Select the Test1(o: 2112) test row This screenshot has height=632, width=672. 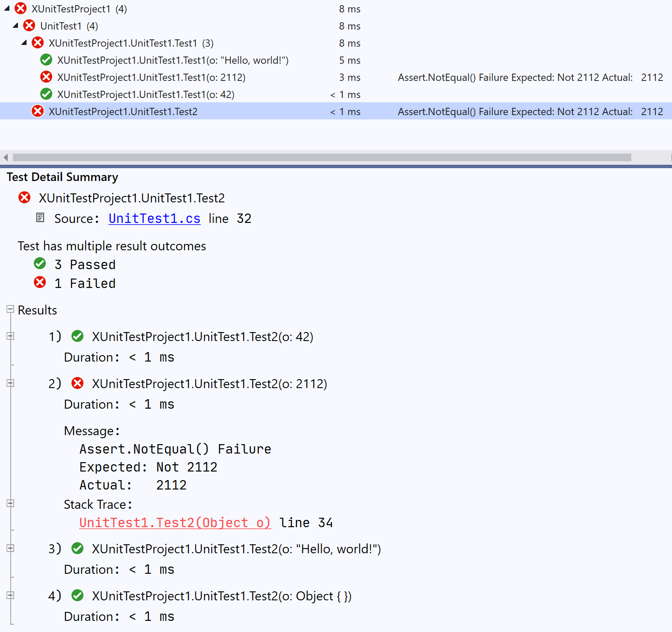(336, 77)
